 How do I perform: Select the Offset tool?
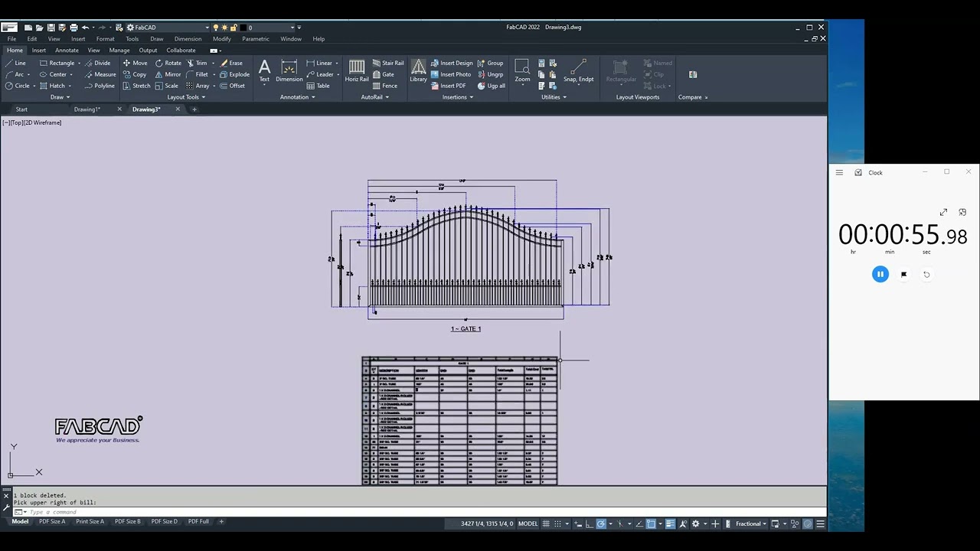[233, 86]
